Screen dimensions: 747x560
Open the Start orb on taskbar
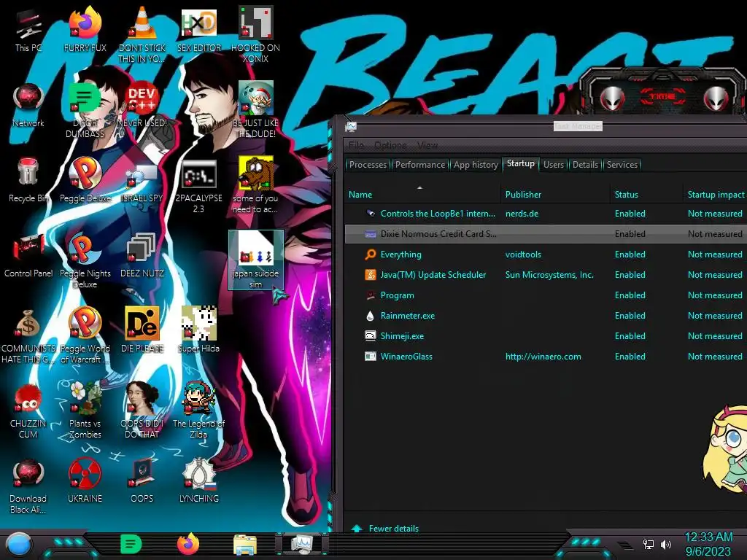19,545
